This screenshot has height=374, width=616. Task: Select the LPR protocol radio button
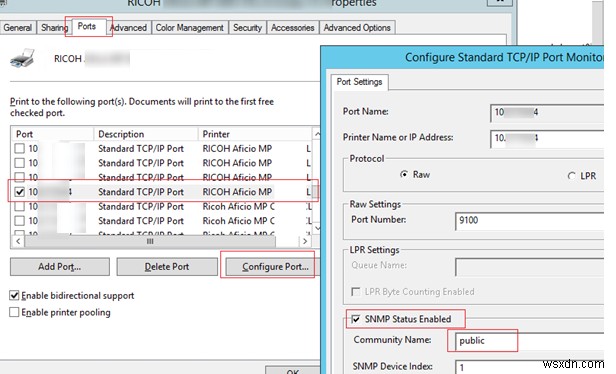pyautogui.click(x=572, y=176)
